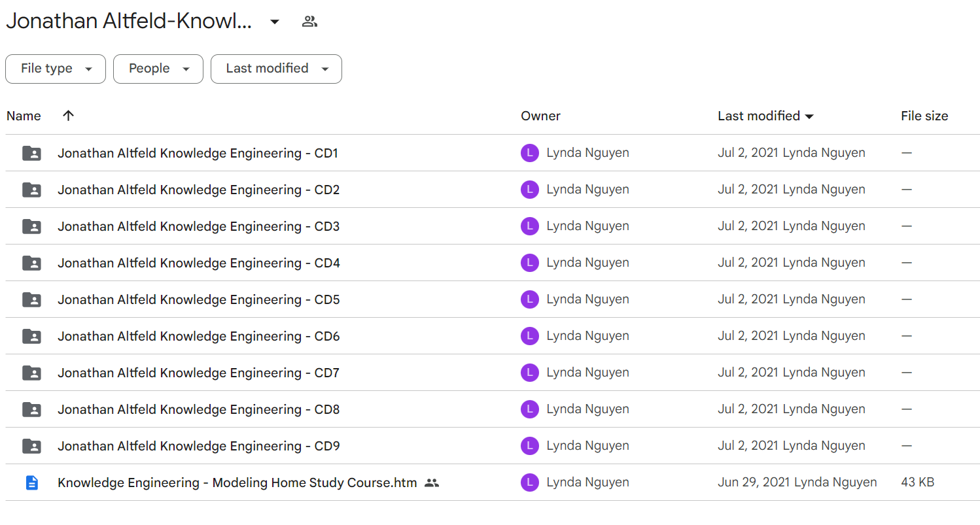
Task: Select Jonathan Altfeld Knowledge Engineering - CD8
Action: [x=198, y=410]
